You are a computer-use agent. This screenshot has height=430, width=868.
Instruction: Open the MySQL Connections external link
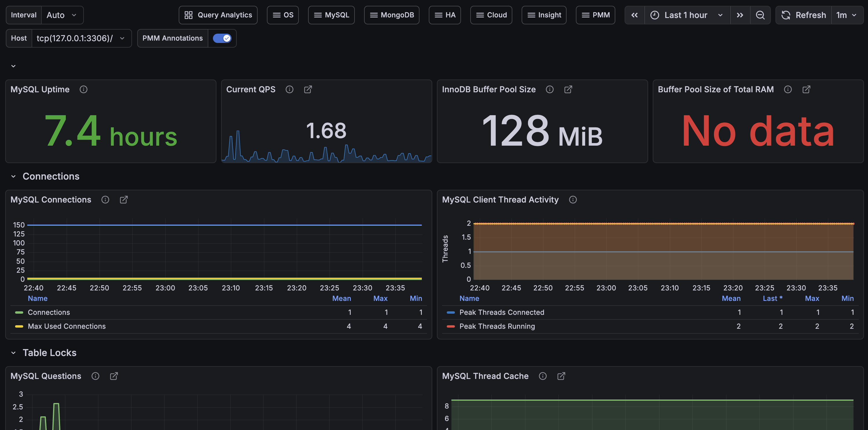click(123, 200)
